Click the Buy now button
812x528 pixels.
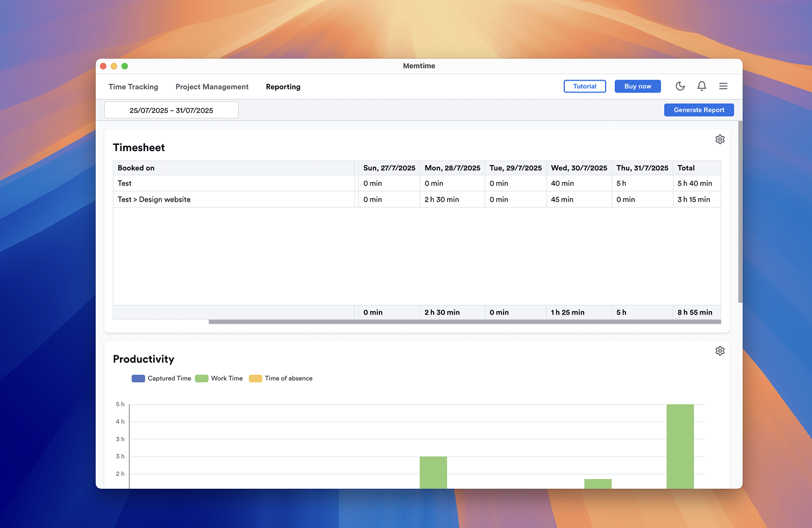pos(638,86)
